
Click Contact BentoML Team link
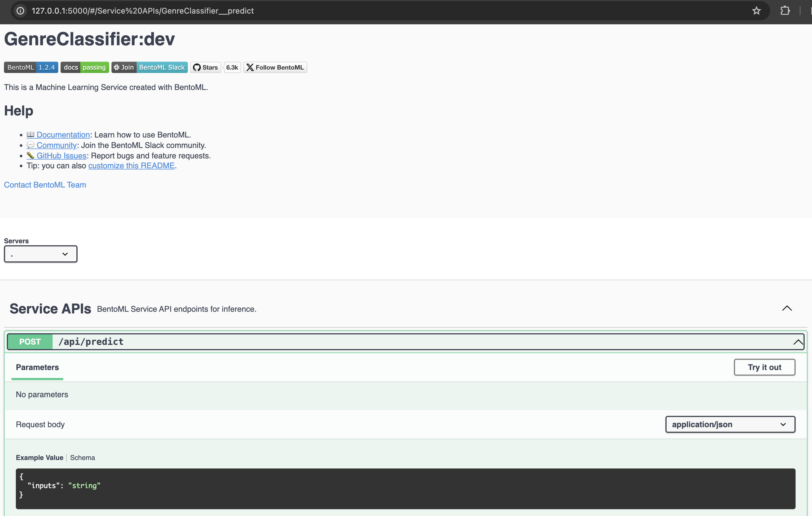click(x=45, y=185)
